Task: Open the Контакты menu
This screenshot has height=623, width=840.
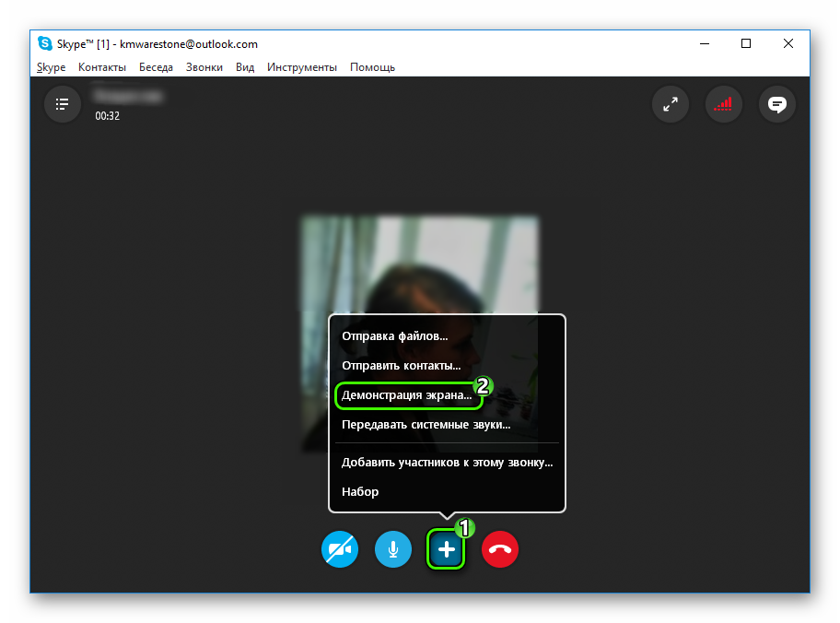Action: point(102,67)
